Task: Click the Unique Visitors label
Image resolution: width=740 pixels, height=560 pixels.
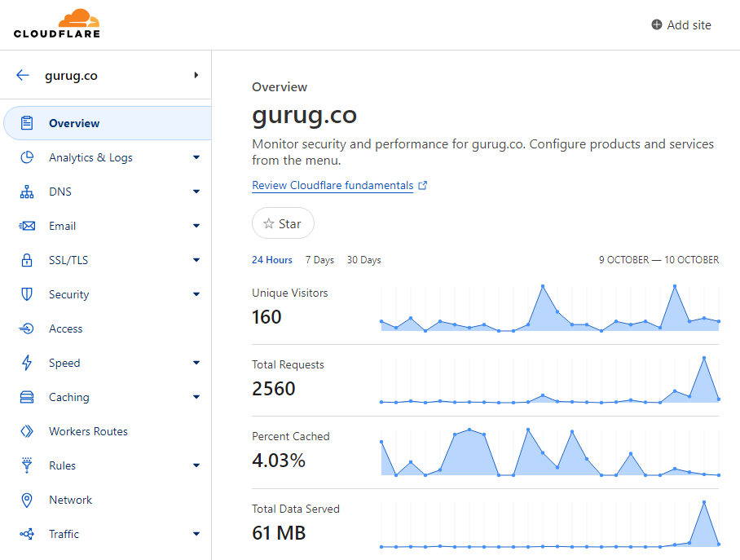Action: pos(290,293)
